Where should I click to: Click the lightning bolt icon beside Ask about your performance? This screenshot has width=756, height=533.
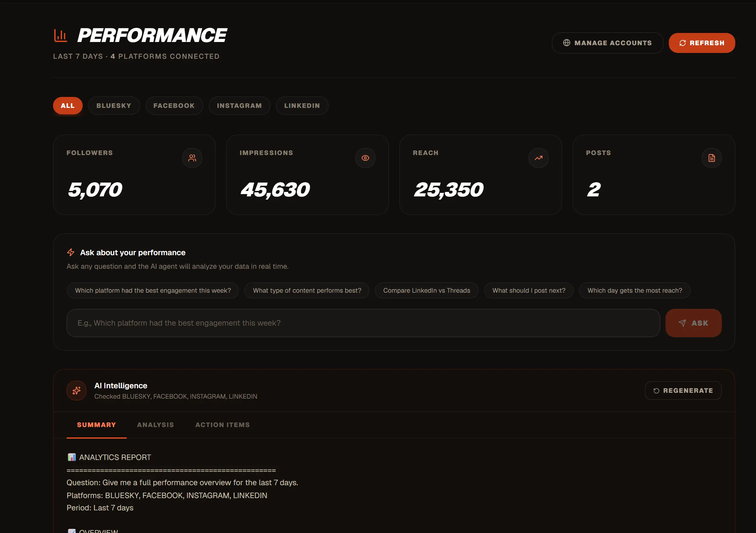coord(71,253)
